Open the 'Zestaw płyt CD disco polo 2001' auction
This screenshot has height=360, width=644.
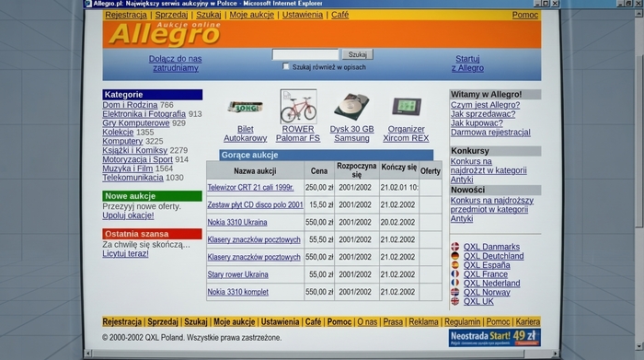[x=255, y=204]
